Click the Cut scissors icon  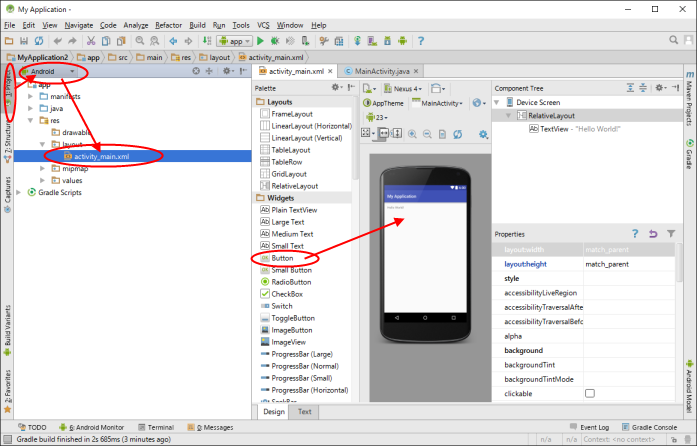point(91,41)
